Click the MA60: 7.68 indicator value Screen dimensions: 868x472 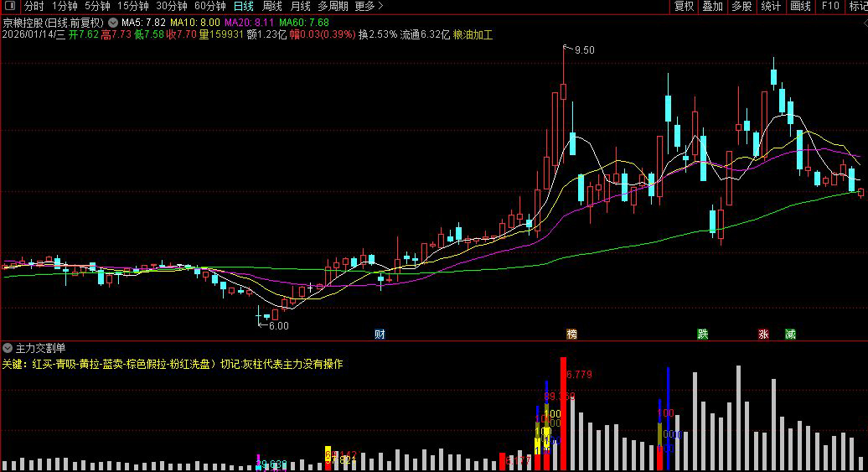pyautogui.click(x=304, y=23)
